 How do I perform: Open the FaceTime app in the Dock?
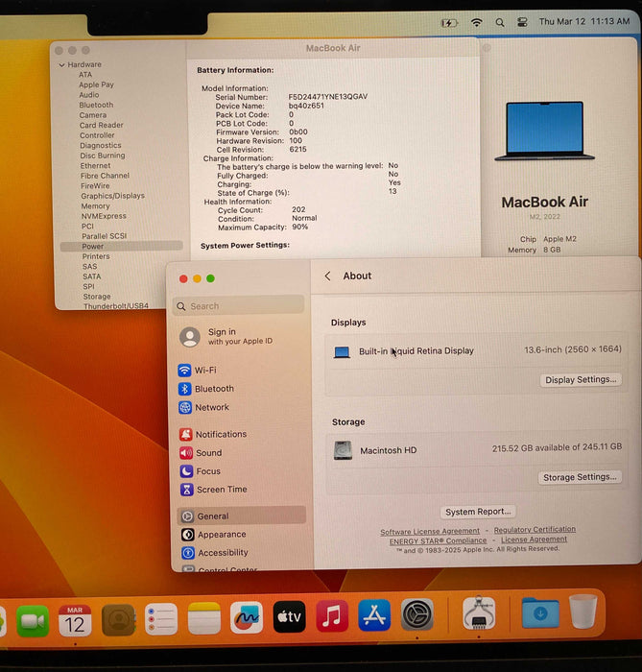click(x=33, y=620)
